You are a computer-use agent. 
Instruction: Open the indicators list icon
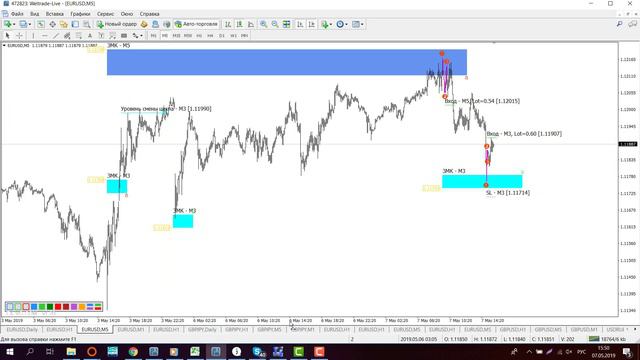click(x=325, y=24)
